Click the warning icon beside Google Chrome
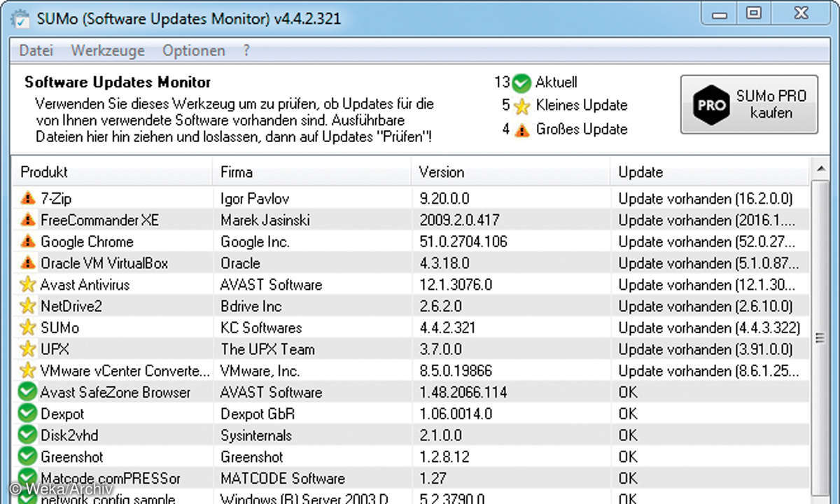This screenshot has width=840, height=504. pyautogui.click(x=27, y=241)
